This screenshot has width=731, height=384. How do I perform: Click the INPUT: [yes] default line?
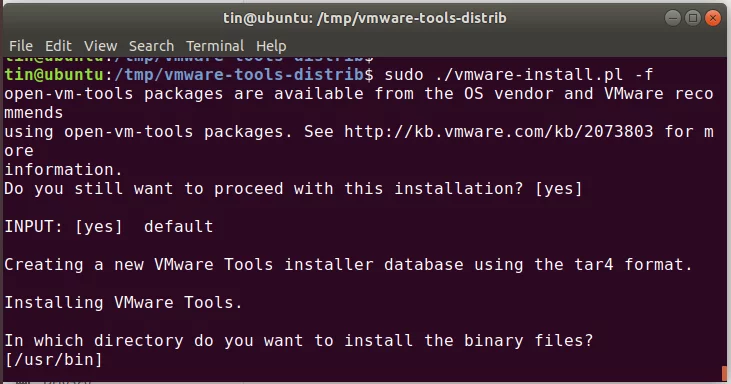coord(109,226)
